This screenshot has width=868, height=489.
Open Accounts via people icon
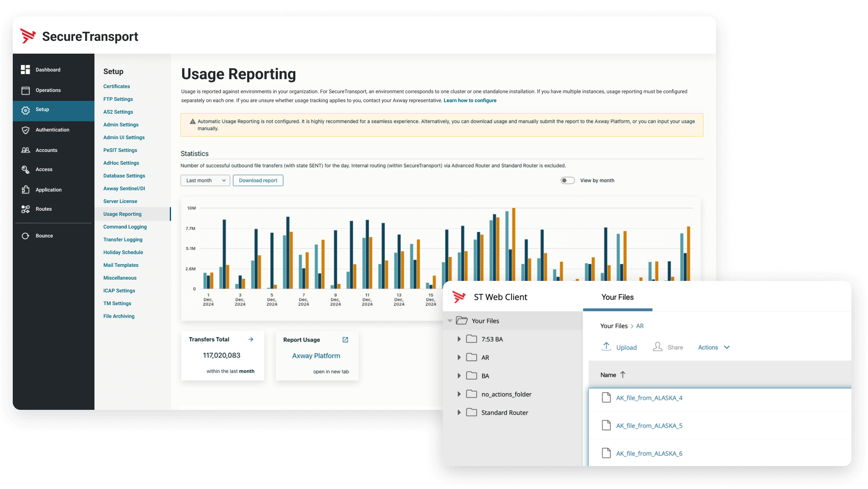point(26,150)
